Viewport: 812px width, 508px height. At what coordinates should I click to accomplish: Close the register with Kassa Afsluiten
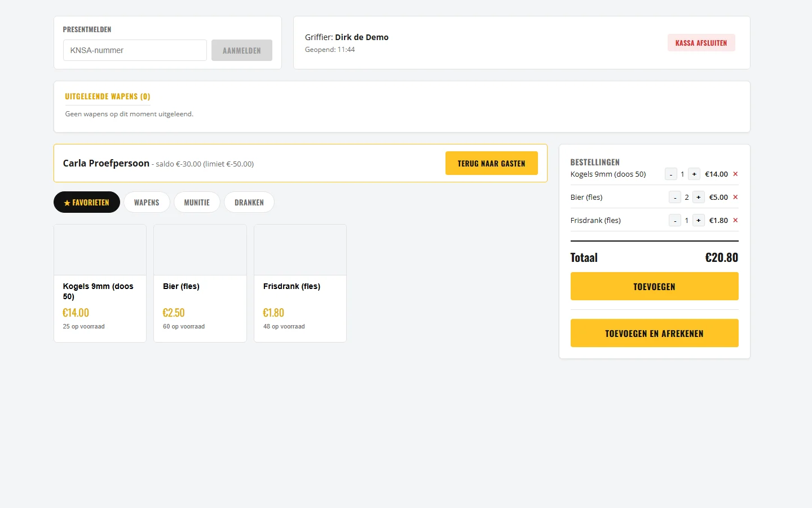click(x=701, y=43)
